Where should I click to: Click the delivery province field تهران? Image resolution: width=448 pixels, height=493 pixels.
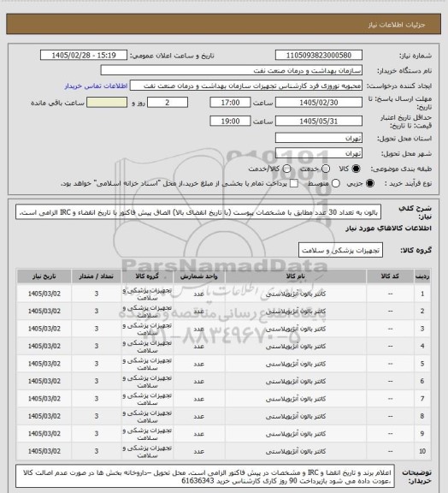(319, 138)
